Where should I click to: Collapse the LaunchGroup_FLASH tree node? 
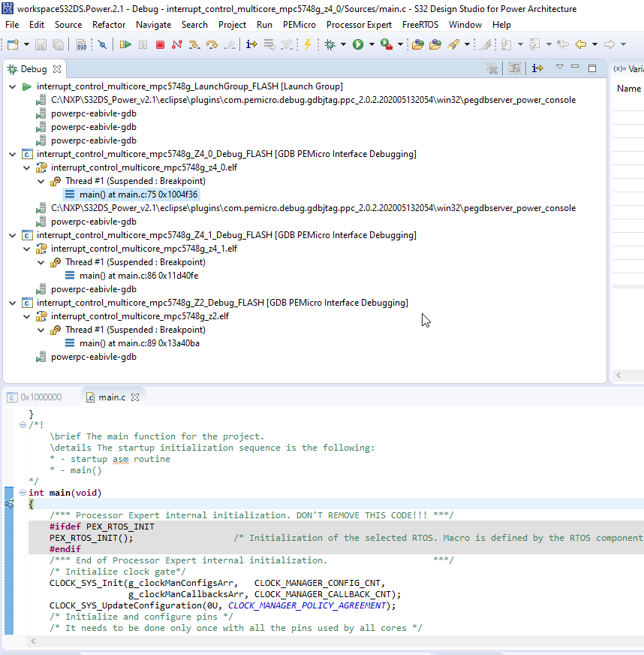[x=13, y=86]
